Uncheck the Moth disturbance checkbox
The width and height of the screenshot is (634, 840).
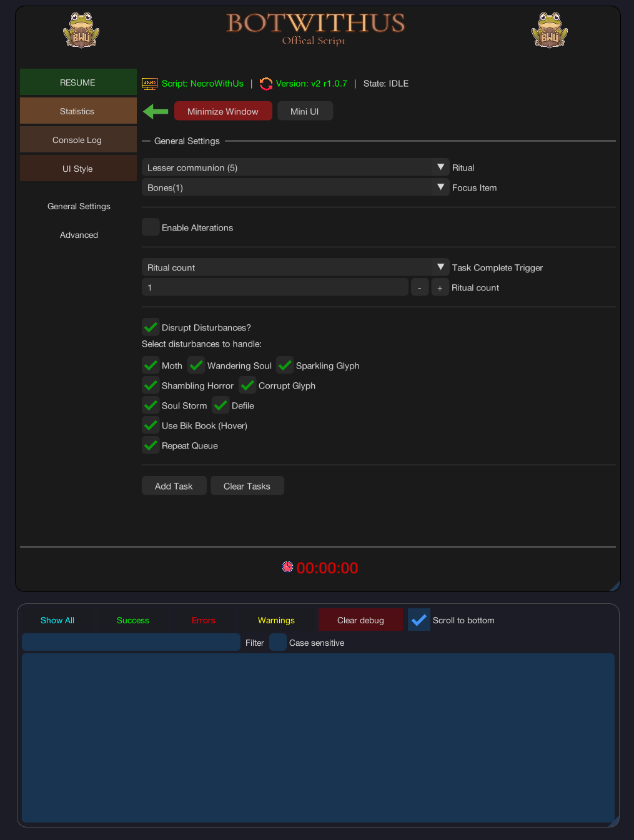(x=151, y=365)
